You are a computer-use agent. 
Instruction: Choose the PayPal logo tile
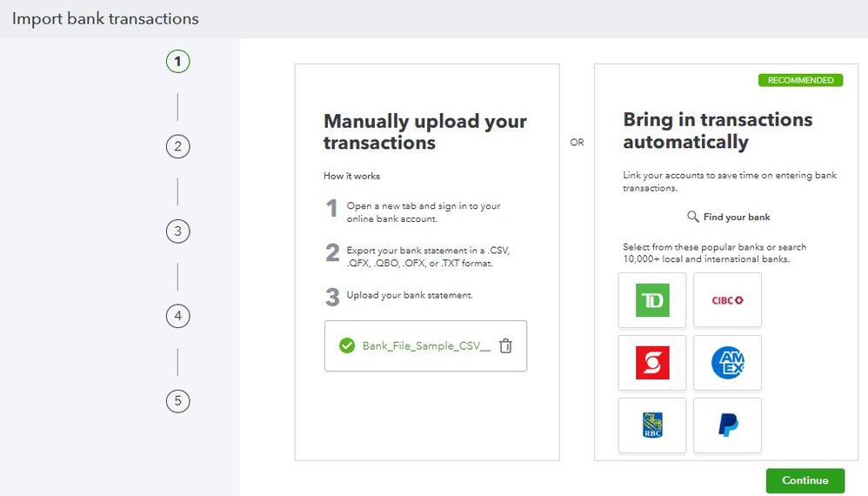pyautogui.click(x=727, y=426)
